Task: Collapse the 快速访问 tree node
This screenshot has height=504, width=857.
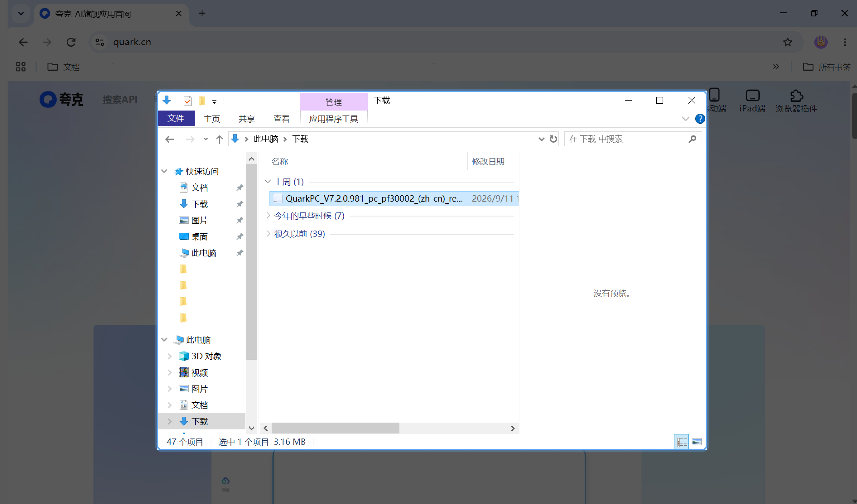Action: coord(164,171)
